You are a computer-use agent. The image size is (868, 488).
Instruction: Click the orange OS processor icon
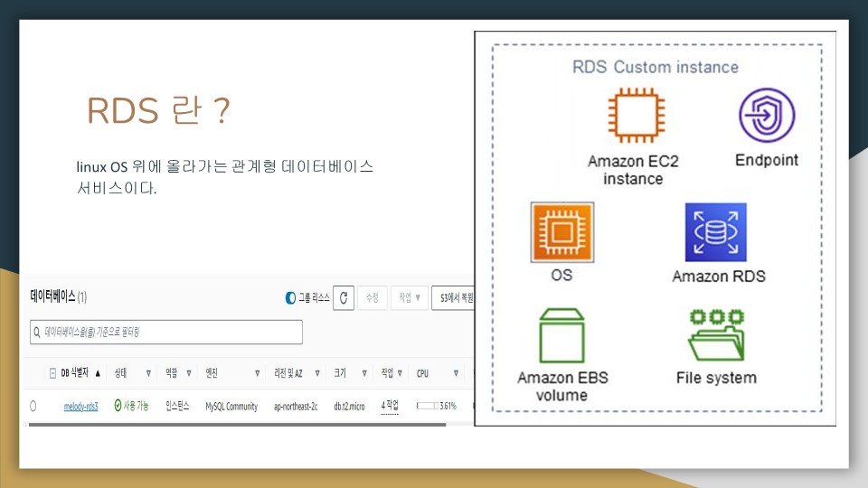[x=561, y=232]
